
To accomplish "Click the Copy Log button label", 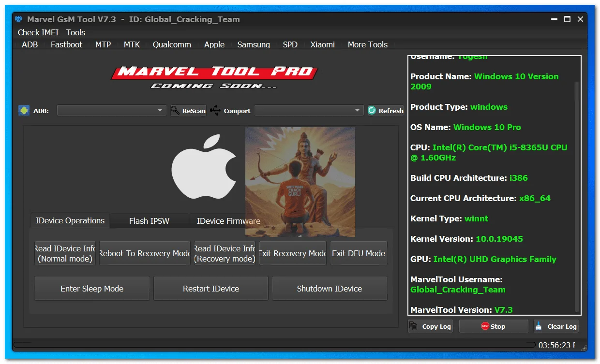I will point(436,326).
